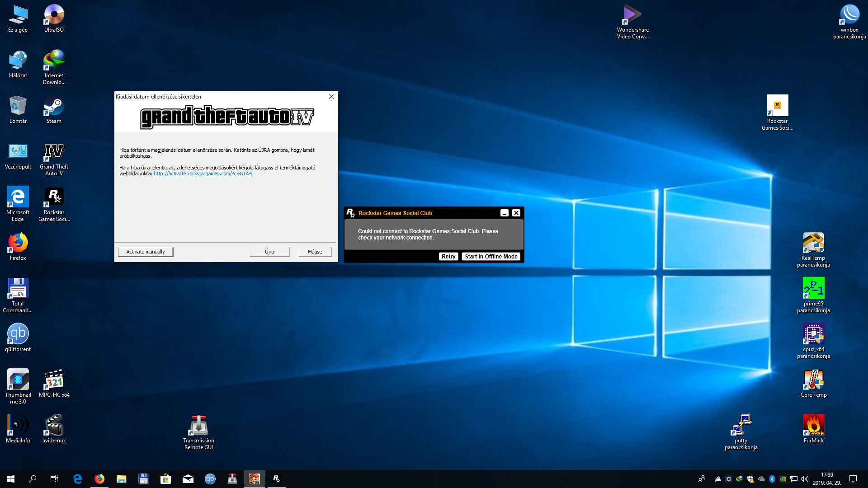
Task: Open Windows Security shield tray icon
Action: [x=750, y=479]
